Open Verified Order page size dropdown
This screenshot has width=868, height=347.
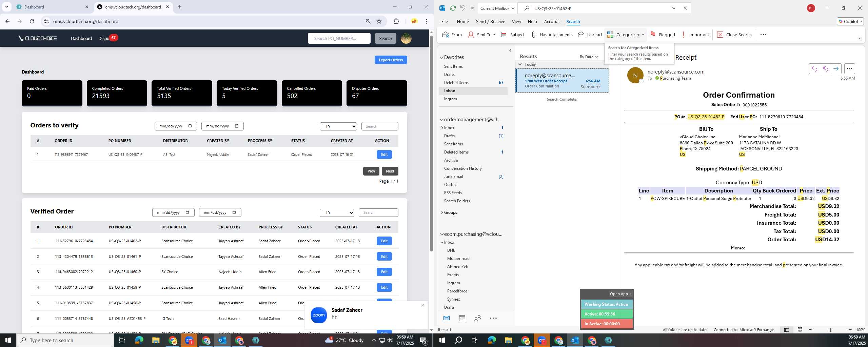pyautogui.click(x=337, y=212)
